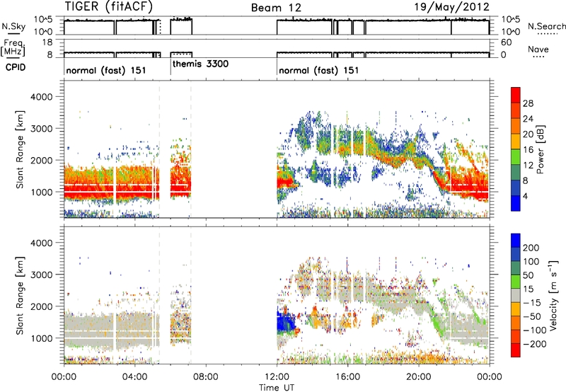
Task: Click the 28 tick on power colorbar
Action: coord(528,103)
